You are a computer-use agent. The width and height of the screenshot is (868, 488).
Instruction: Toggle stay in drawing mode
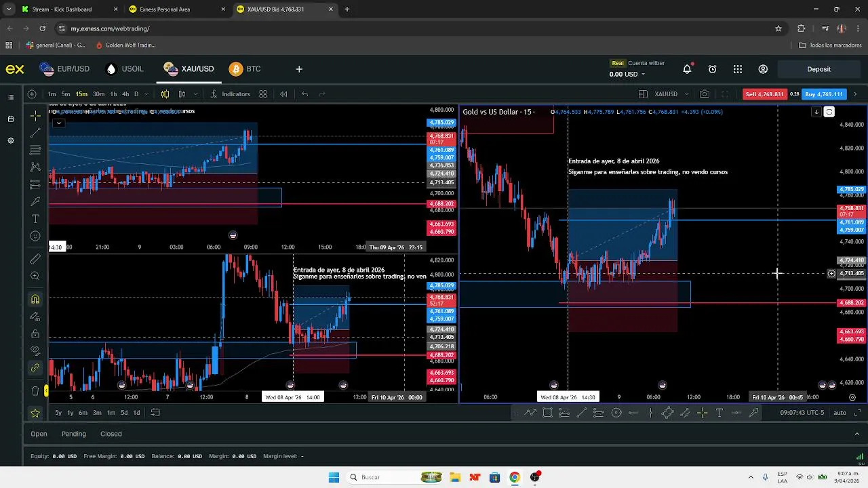pos(35,317)
